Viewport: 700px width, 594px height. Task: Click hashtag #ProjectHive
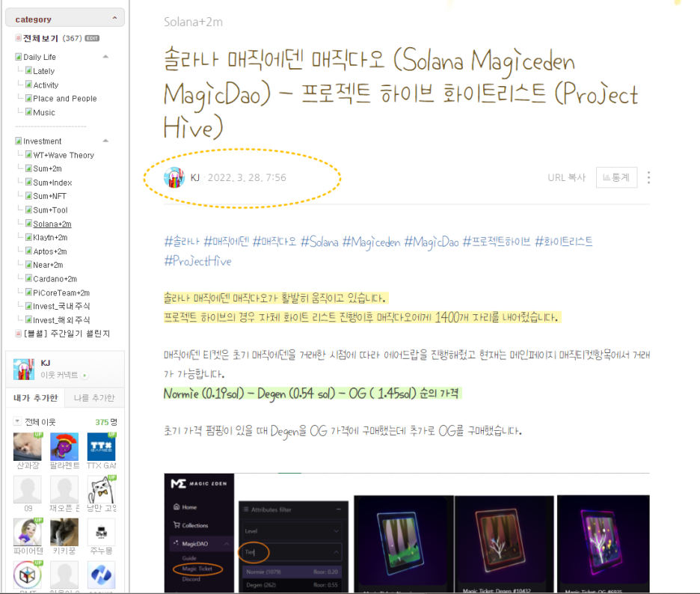coord(197,261)
